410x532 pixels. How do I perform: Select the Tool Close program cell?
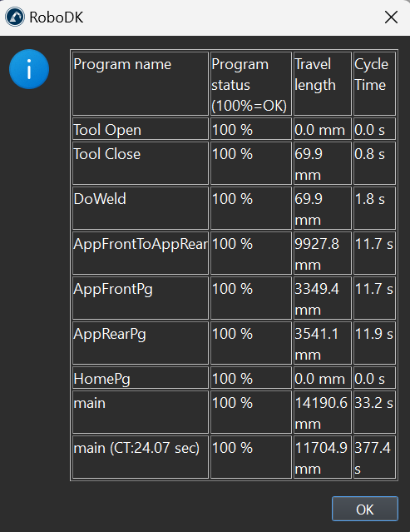click(x=141, y=163)
